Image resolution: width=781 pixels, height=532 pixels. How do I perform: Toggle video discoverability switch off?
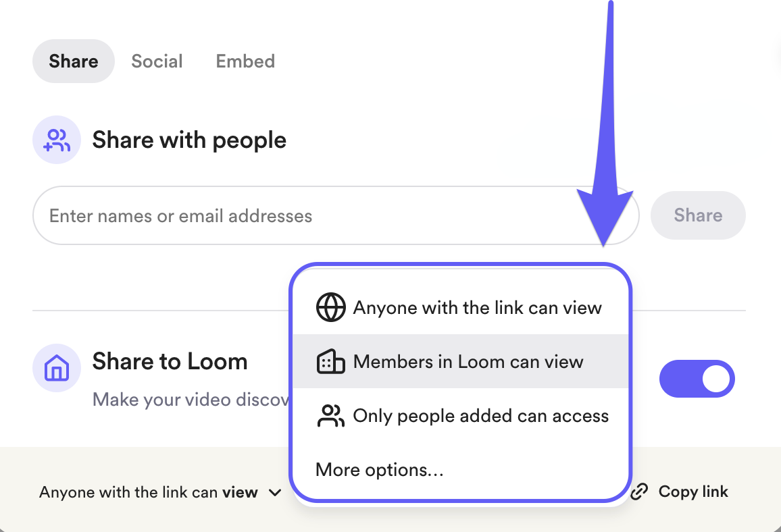coord(697,379)
